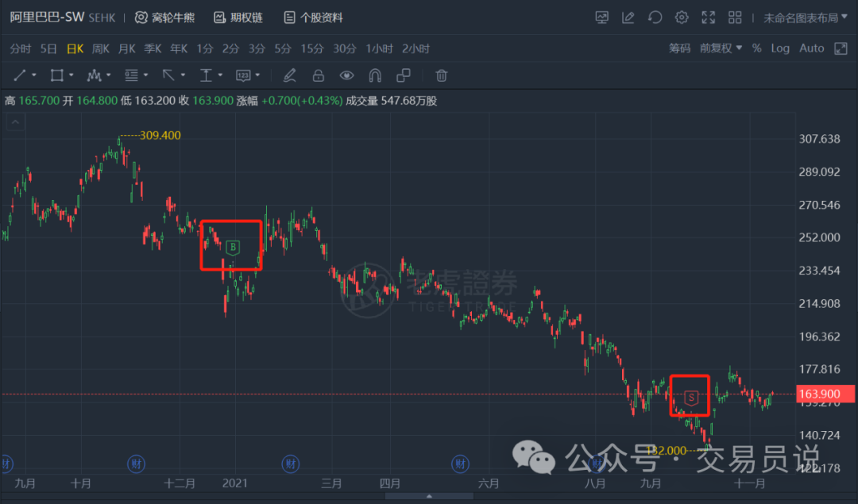Toggle logarithmic scale with Log
This screenshot has width=858, height=504.
pos(780,48)
